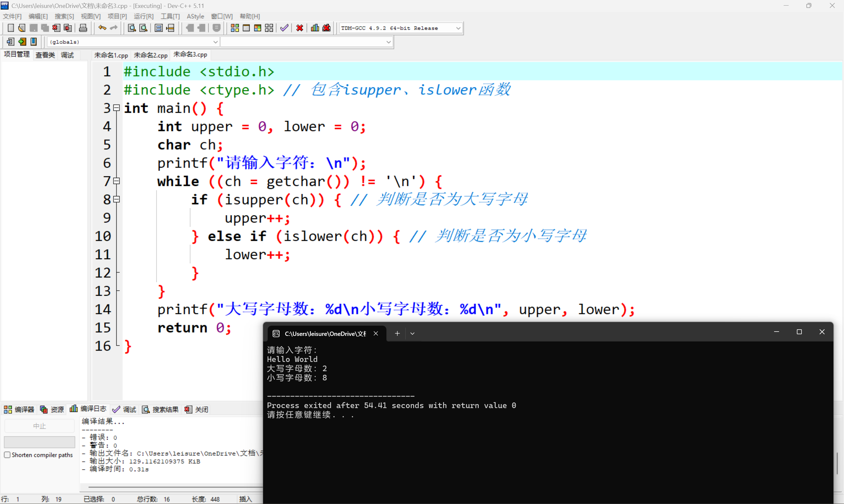Enable Shorten compiler paths
844x504 pixels.
pyautogui.click(x=7, y=455)
